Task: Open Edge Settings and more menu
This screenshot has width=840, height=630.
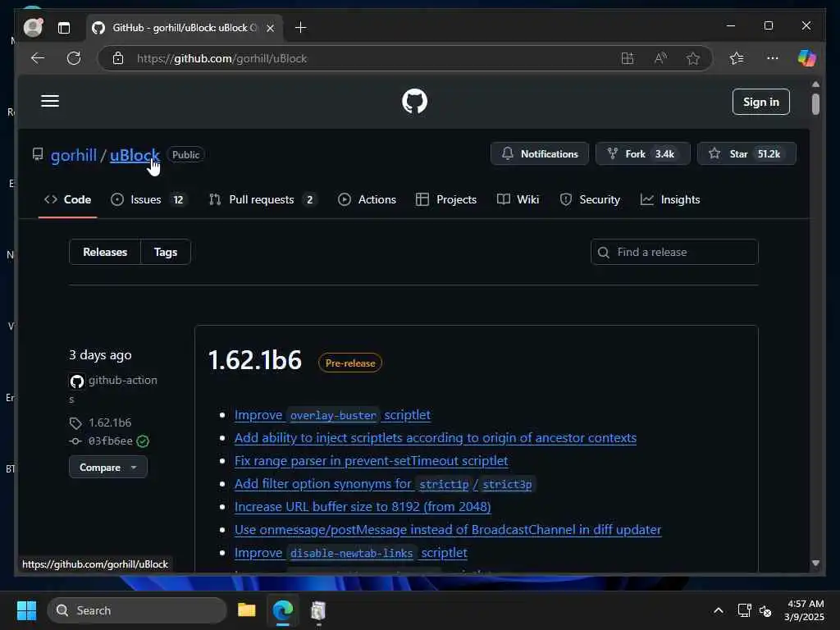Action: 772,58
